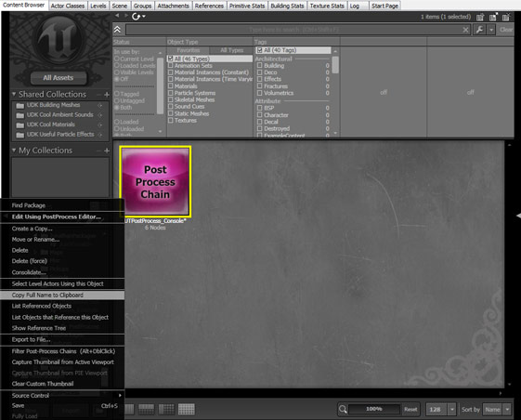Switch to the Favorites object type tab
The image size is (521, 420).
189,50
